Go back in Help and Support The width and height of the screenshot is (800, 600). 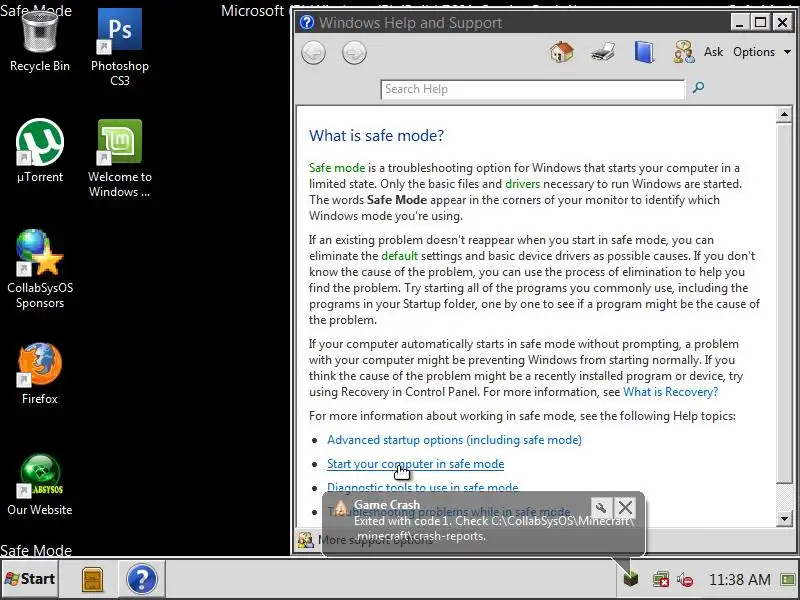click(313, 53)
